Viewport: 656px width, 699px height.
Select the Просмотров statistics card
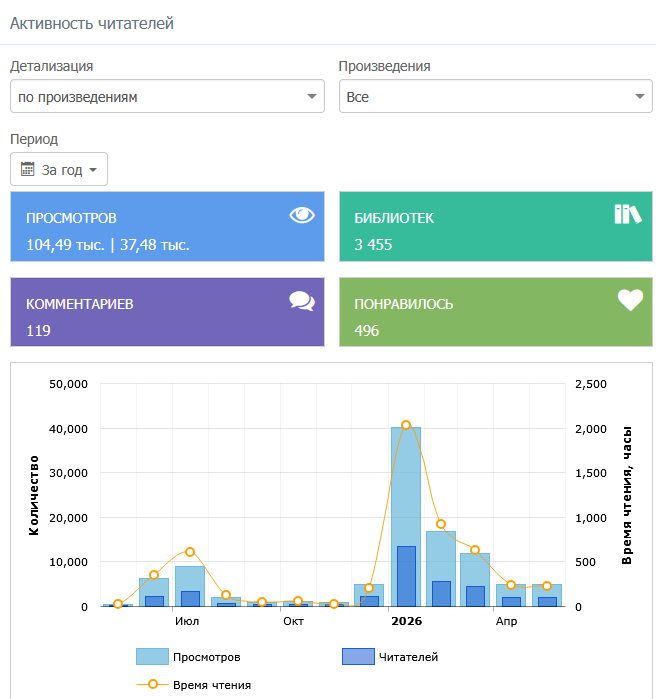coord(167,226)
